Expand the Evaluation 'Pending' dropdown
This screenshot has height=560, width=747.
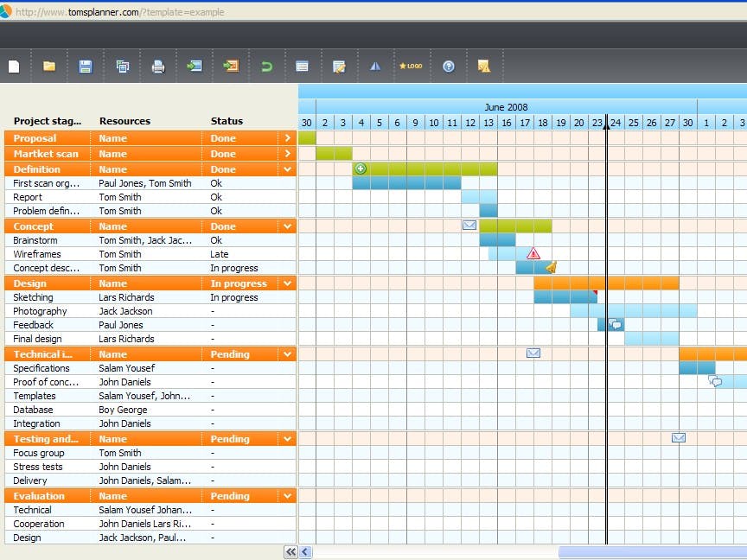[287, 495]
